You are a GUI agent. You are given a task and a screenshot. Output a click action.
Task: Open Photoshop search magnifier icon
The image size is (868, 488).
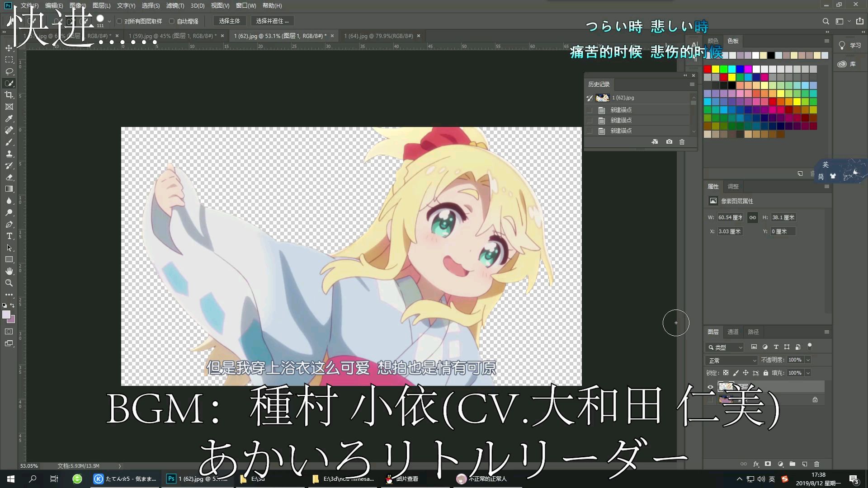[826, 21]
